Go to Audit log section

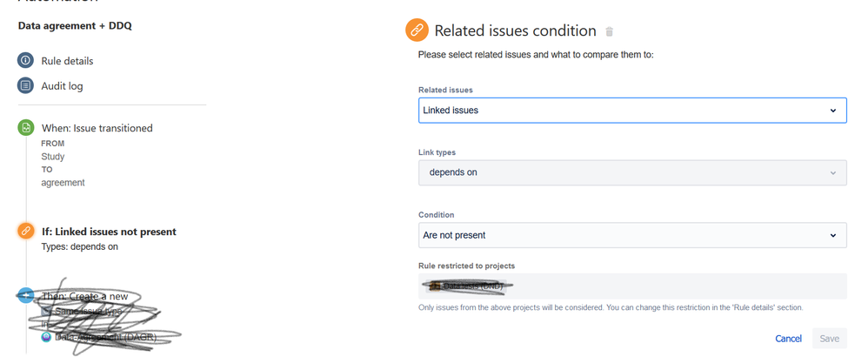[x=62, y=86]
